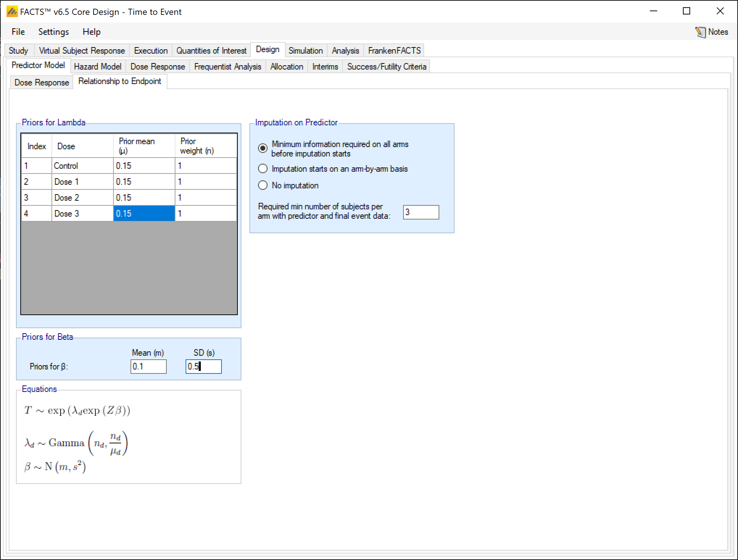The width and height of the screenshot is (738, 560).
Task: Select the Control row prior mean cell
Action: pos(144,166)
